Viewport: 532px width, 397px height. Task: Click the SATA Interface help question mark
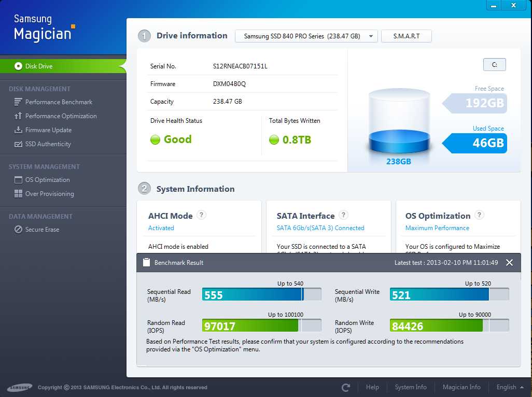343,215
